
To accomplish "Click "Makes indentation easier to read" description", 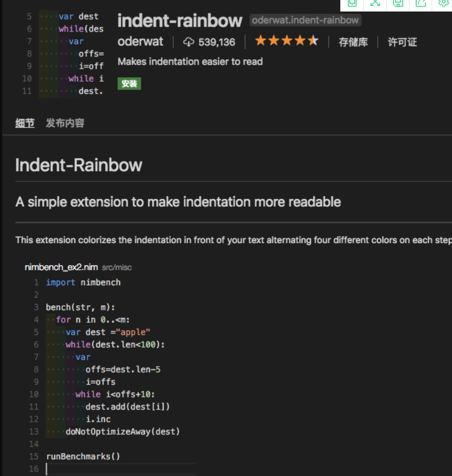I will [x=190, y=61].
